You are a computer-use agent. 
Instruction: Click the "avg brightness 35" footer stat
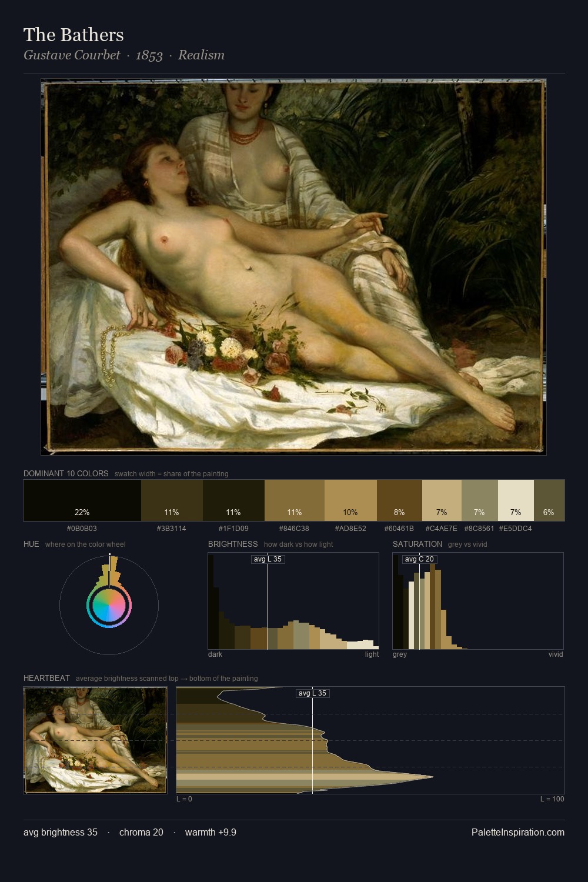(61, 833)
